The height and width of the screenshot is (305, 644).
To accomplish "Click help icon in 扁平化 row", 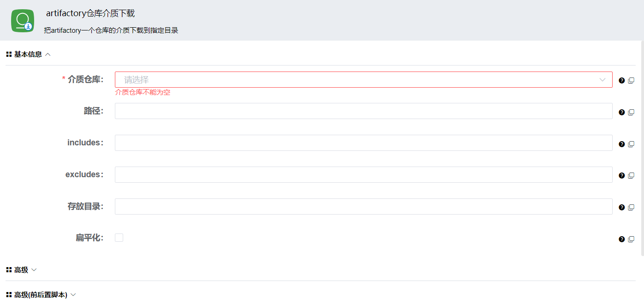I will 621,239.
